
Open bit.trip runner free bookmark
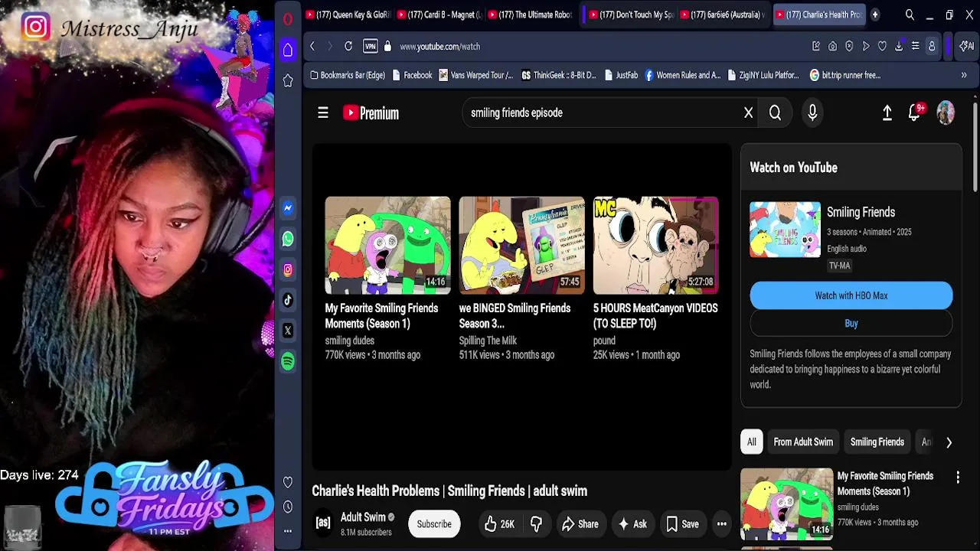click(845, 75)
